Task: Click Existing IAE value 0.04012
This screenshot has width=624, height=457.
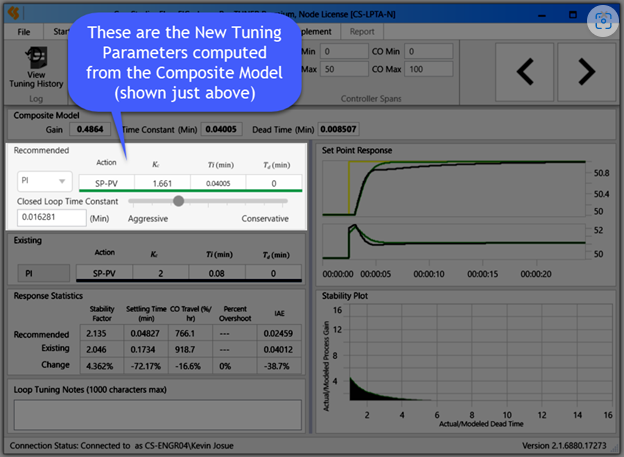Action: click(279, 350)
